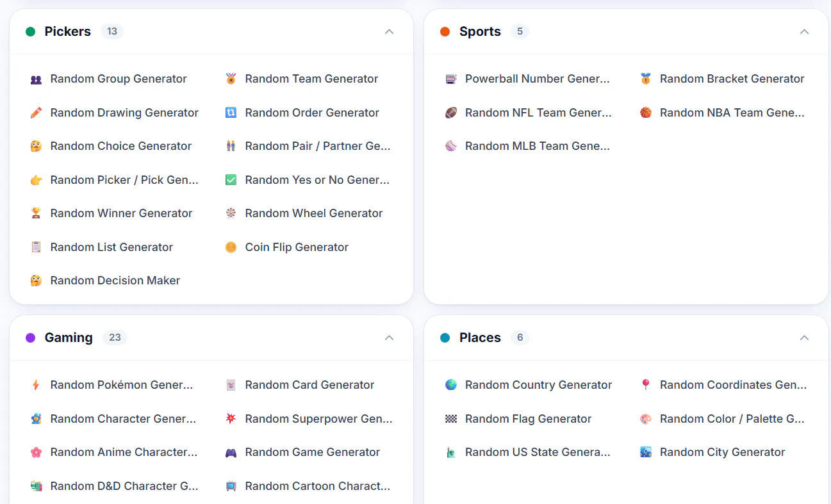The image size is (831, 504).
Task: Collapse the Pickers category with its chevron
Action: coord(389,31)
